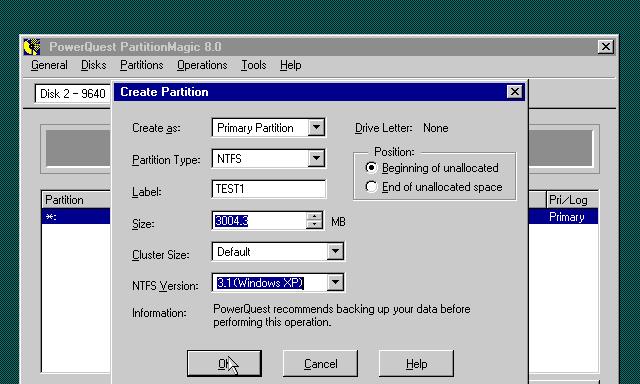Confirm with the OK button

pos(224,364)
